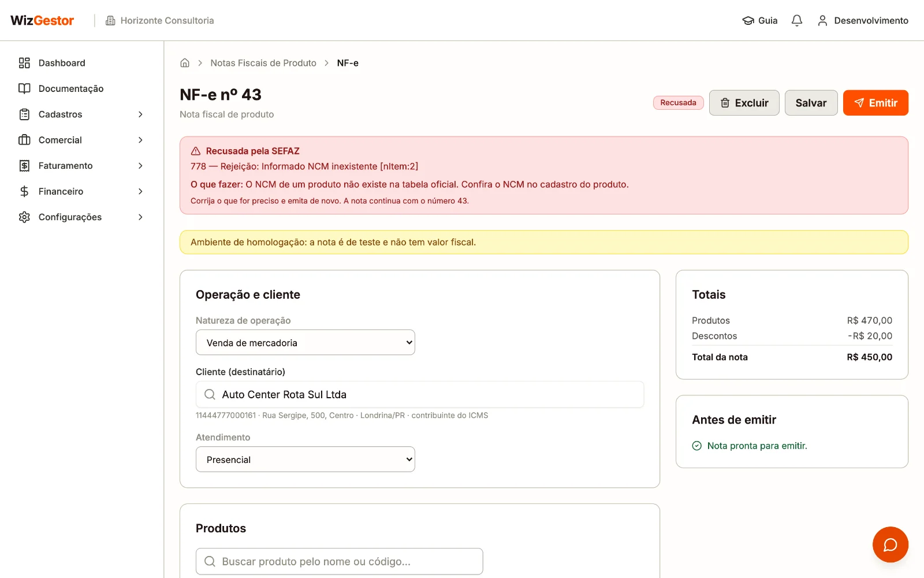Expand the Configurações menu chevron

[140, 217]
